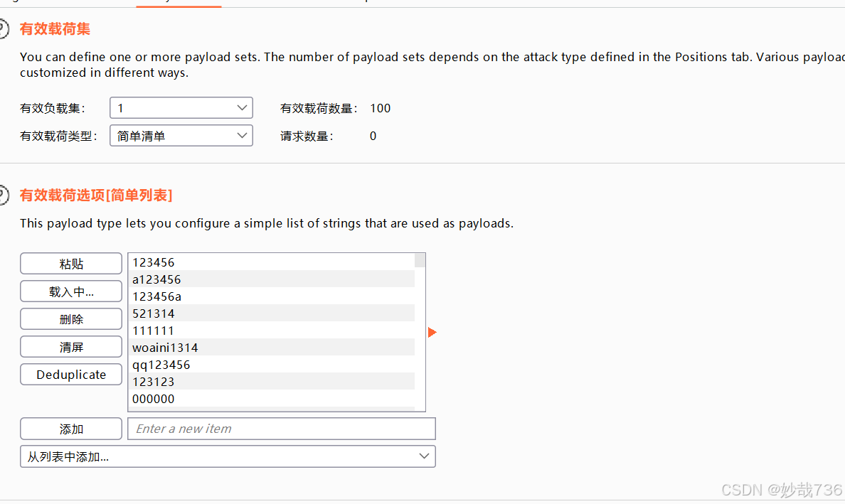Select payload entry qq123456

[x=272, y=365]
